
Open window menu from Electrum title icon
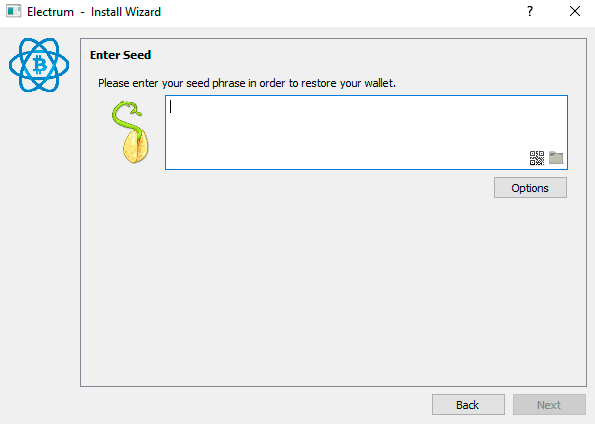13,11
